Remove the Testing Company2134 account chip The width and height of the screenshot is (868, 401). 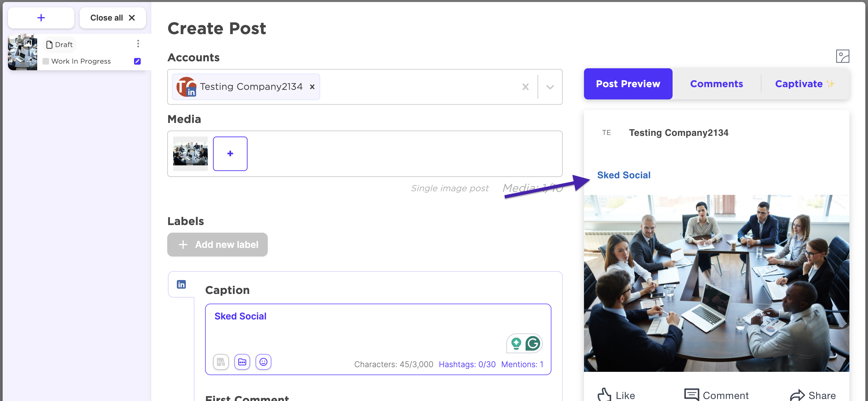point(312,87)
